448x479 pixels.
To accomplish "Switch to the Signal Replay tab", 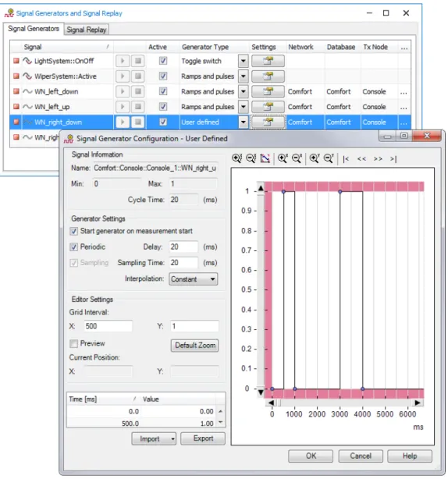I will pos(87,30).
